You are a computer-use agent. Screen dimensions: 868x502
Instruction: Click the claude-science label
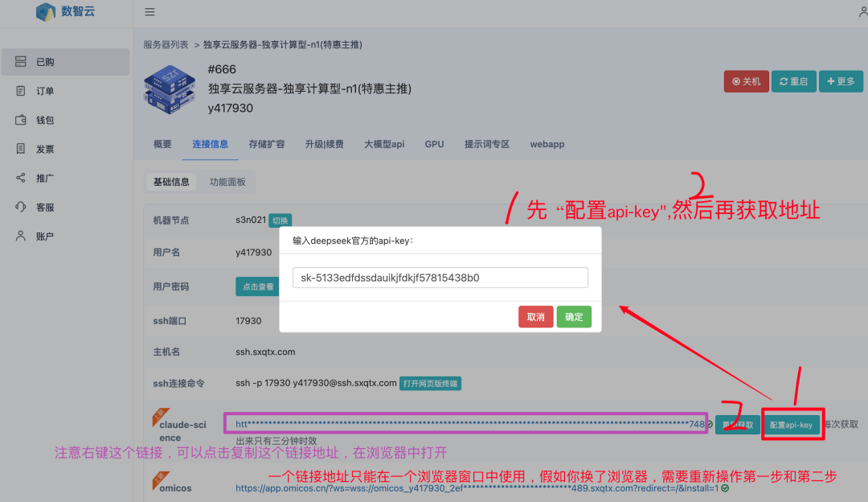tap(182, 431)
